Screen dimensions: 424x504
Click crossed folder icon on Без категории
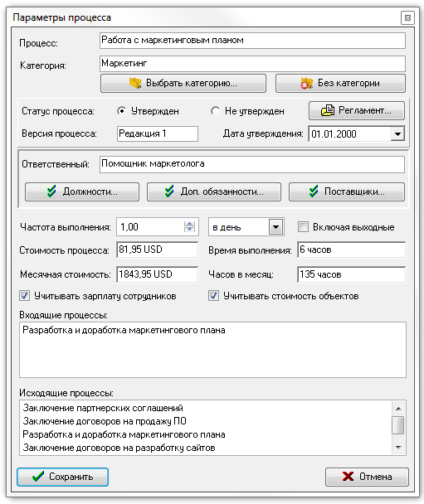[x=306, y=83]
